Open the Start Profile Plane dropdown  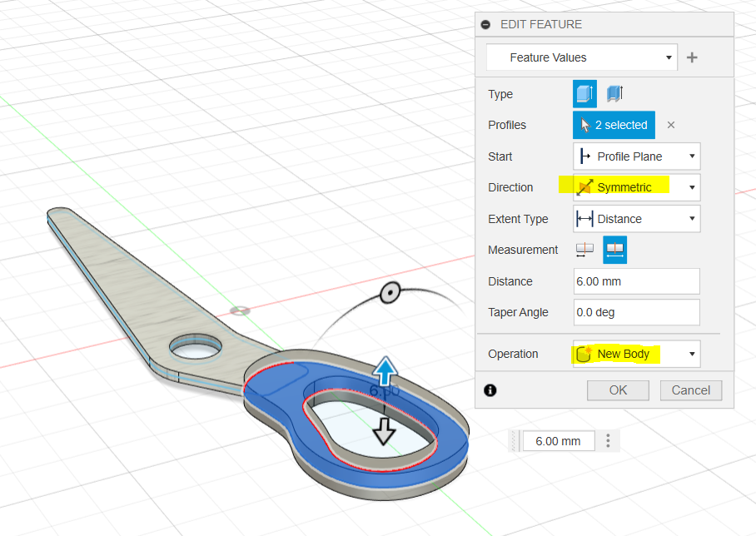pyautogui.click(x=636, y=156)
